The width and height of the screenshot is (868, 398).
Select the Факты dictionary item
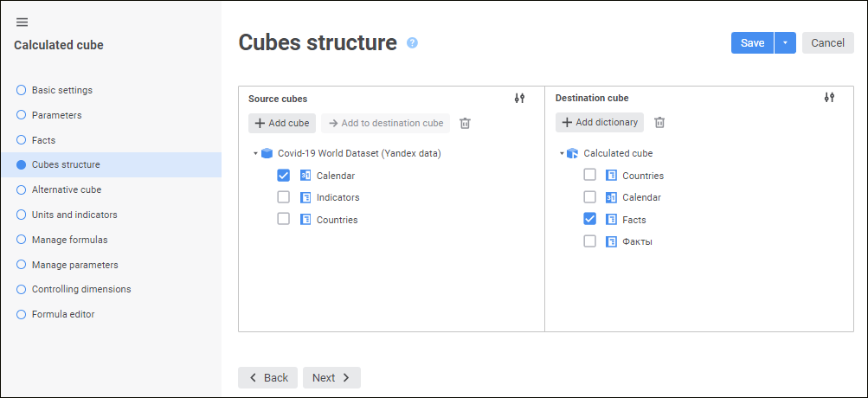pyautogui.click(x=637, y=241)
